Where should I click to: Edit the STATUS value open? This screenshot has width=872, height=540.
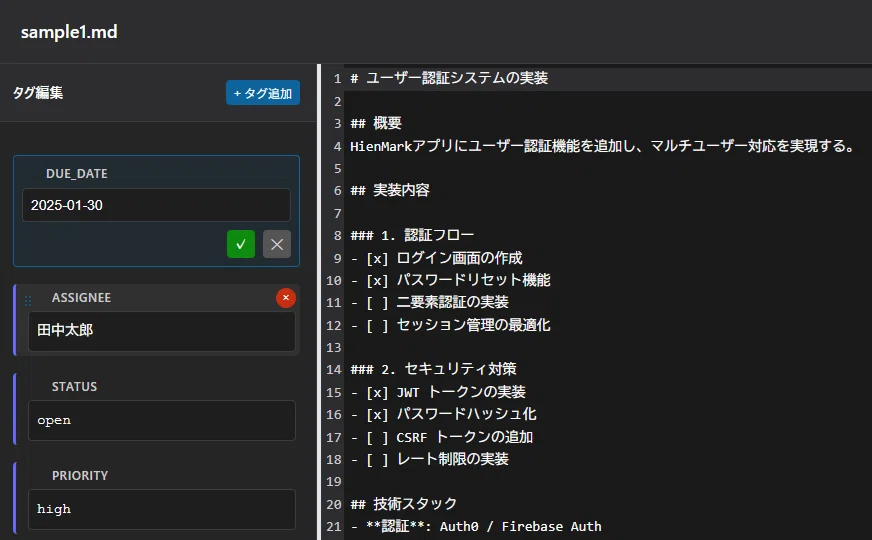(x=162, y=420)
